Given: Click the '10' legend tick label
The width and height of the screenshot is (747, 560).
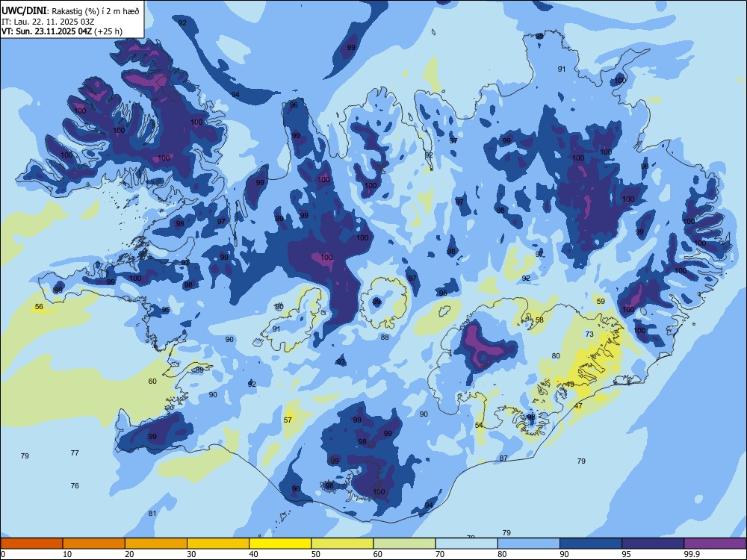Looking at the screenshot, I should coord(67,554).
